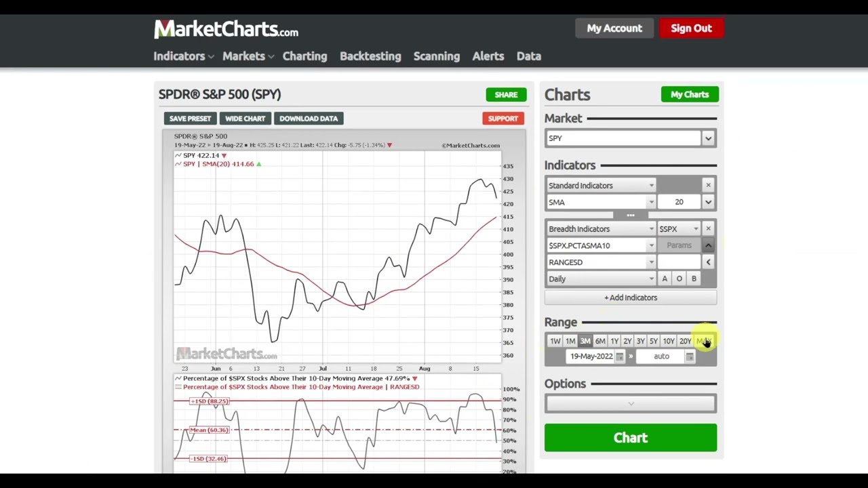Select placement option B
This screenshot has width=868, height=488.
tap(694, 279)
